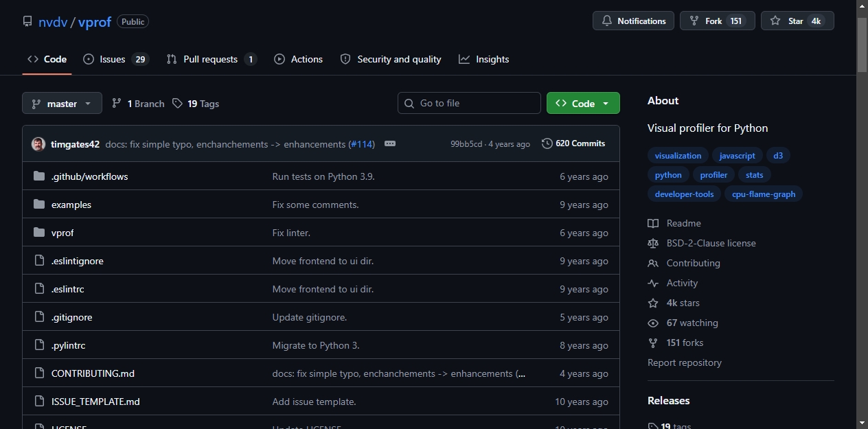Click folder icon for examples
This screenshot has width=868, height=429.
coord(39,205)
